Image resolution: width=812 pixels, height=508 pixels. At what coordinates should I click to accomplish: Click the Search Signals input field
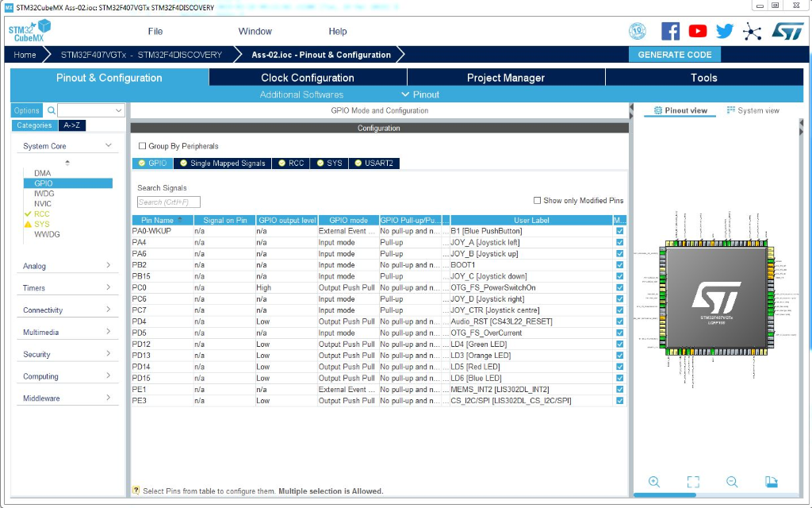click(x=169, y=202)
